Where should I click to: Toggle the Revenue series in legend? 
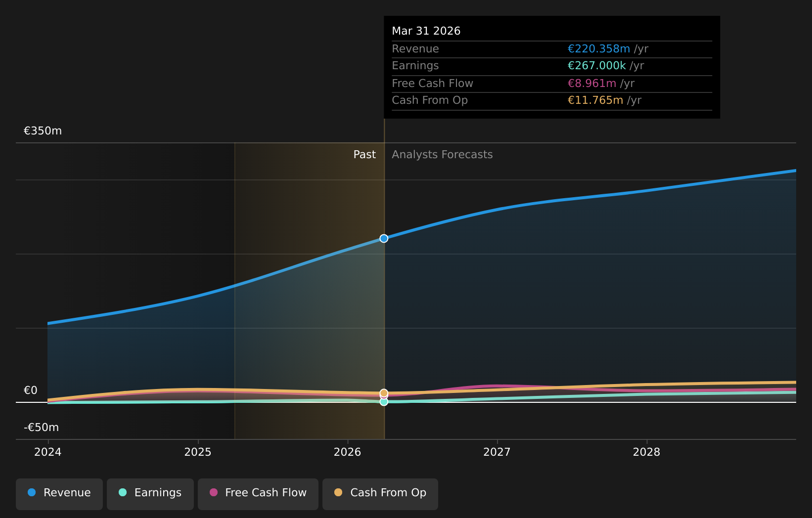coord(59,494)
